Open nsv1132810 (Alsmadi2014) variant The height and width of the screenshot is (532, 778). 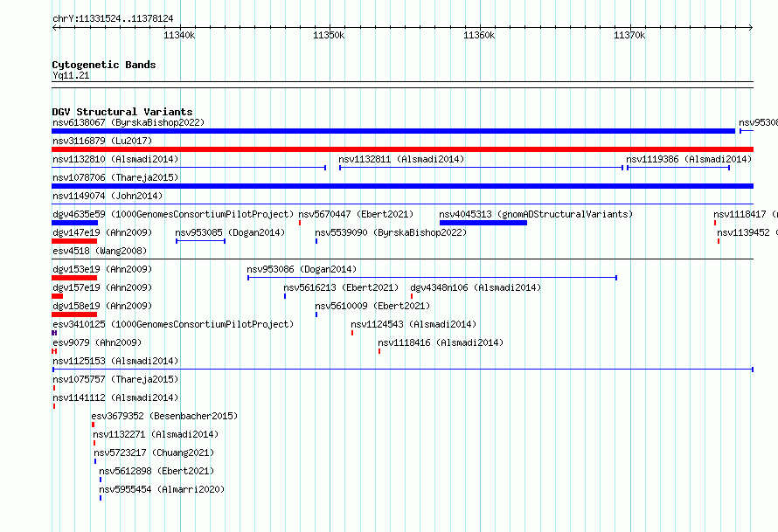(x=115, y=159)
